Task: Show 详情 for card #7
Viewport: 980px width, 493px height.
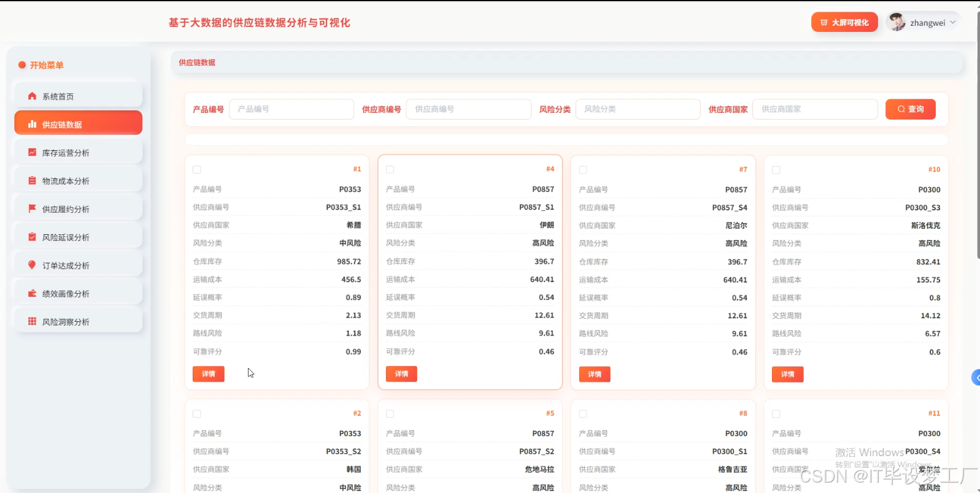Action: pos(595,374)
